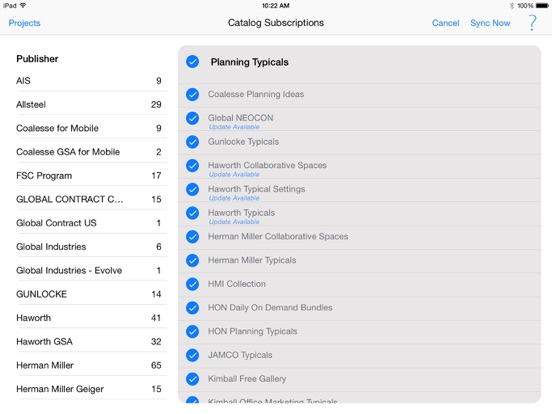
Task: Tap the Wi-Fi icon in status bar
Action: coord(23,6)
